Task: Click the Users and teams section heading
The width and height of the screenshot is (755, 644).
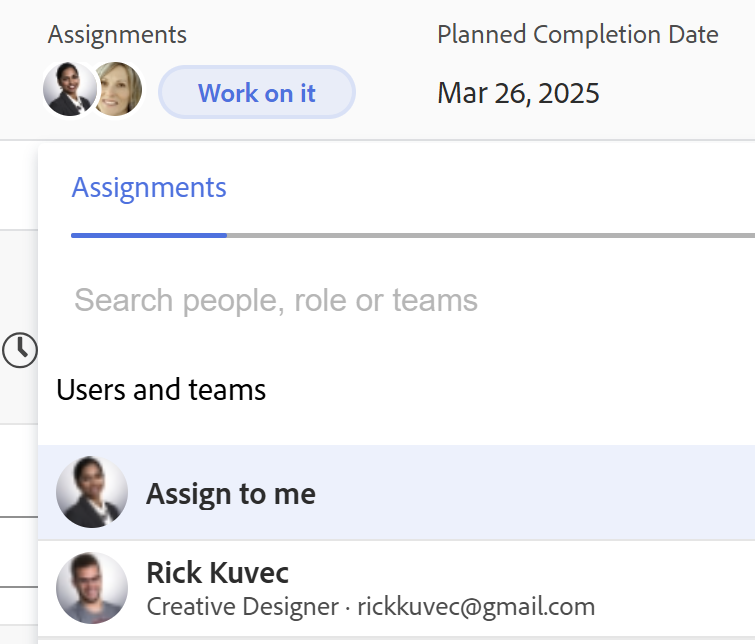Action: tap(161, 389)
